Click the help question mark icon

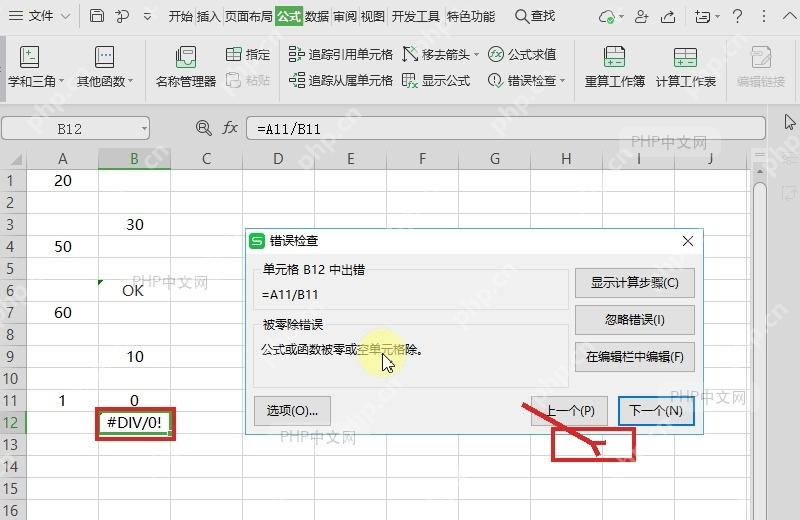pyautogui.click(x=737, y=16)
